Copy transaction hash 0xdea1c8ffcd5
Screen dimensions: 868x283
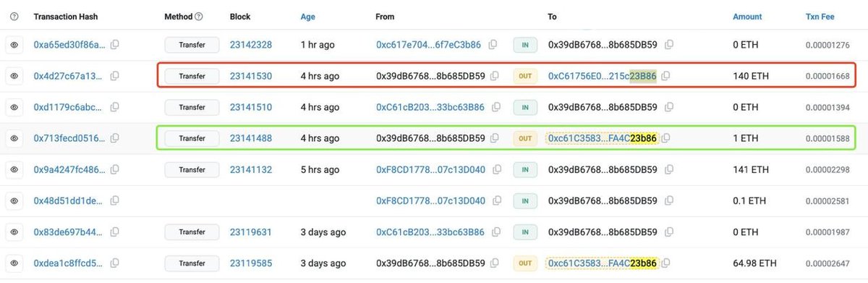point(114,263)
